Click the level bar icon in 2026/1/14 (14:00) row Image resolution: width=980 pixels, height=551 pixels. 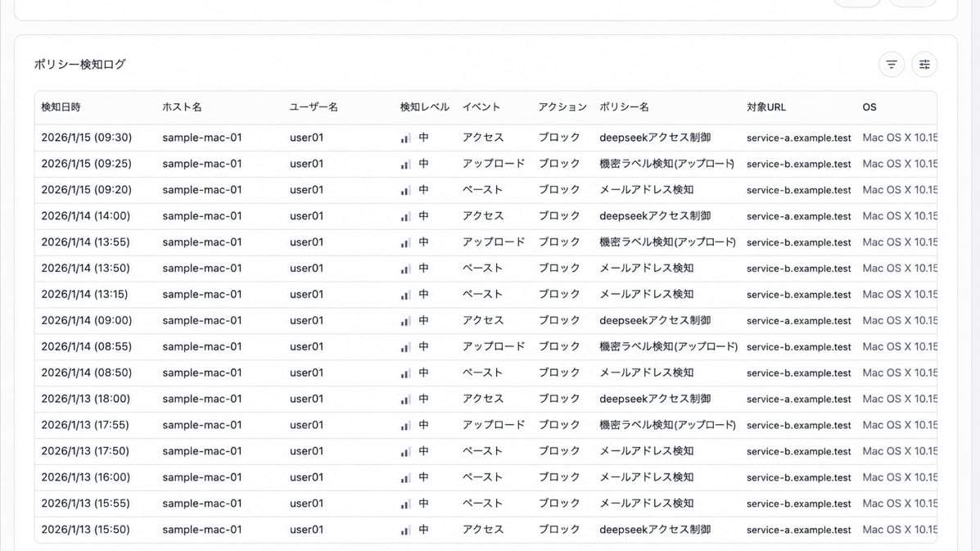point(405,217)
